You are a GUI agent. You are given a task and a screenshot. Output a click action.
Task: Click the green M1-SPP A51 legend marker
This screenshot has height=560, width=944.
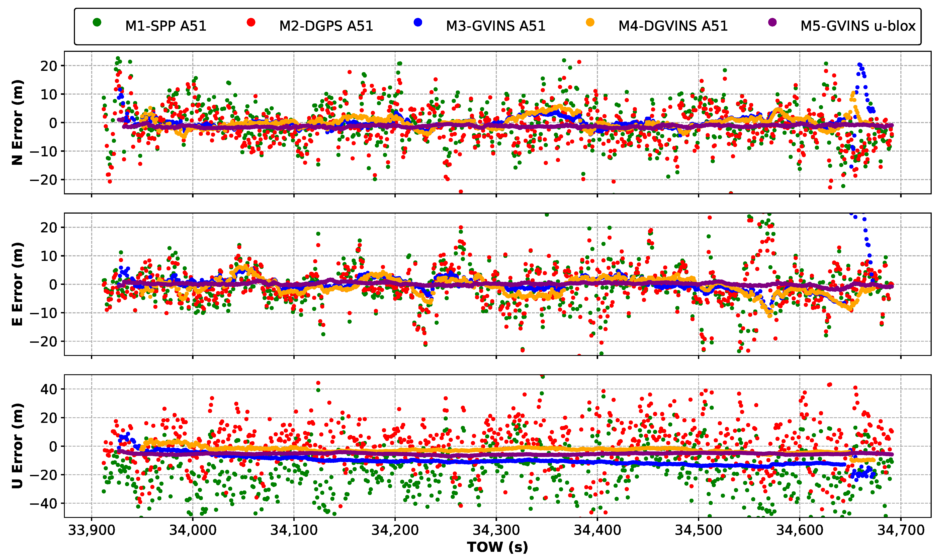coord(97,22)
